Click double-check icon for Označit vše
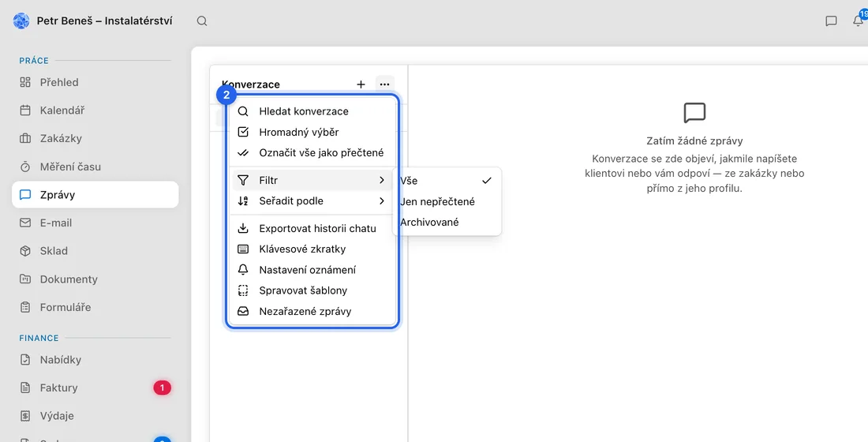The height and width of the screenshot is (442, 868). pyautogui.click(x=243, y=153)
